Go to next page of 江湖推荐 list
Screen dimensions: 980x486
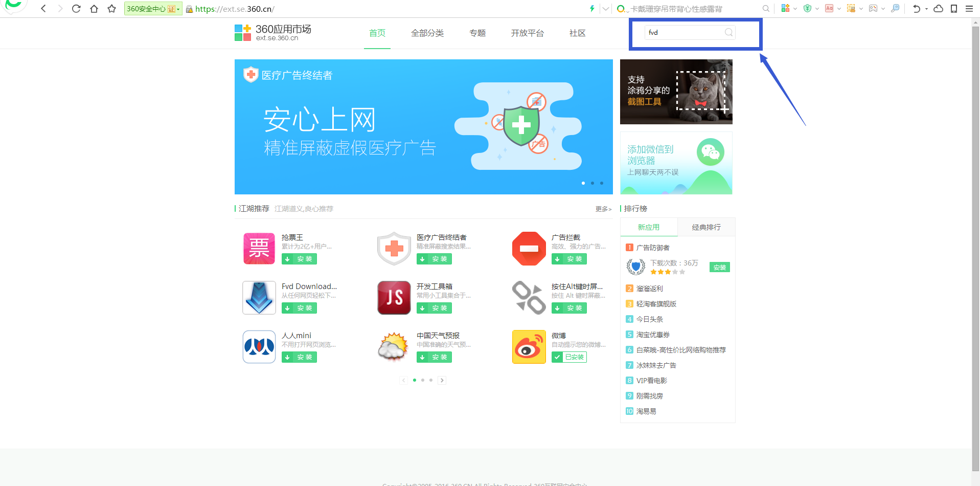tap(442, 380)
